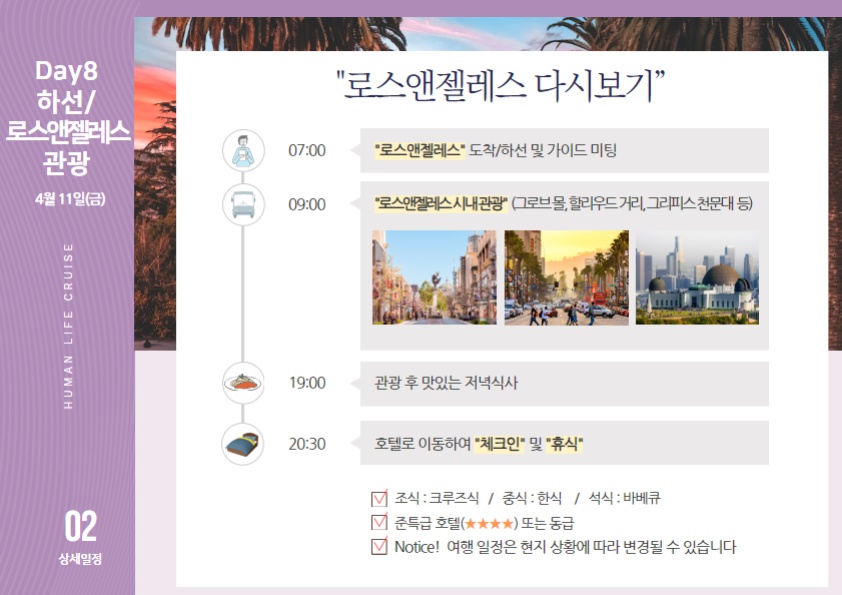Open the Griffith Observatory photo thumbnail
This screenshot has width=842, height=595.
click(698, 278)
